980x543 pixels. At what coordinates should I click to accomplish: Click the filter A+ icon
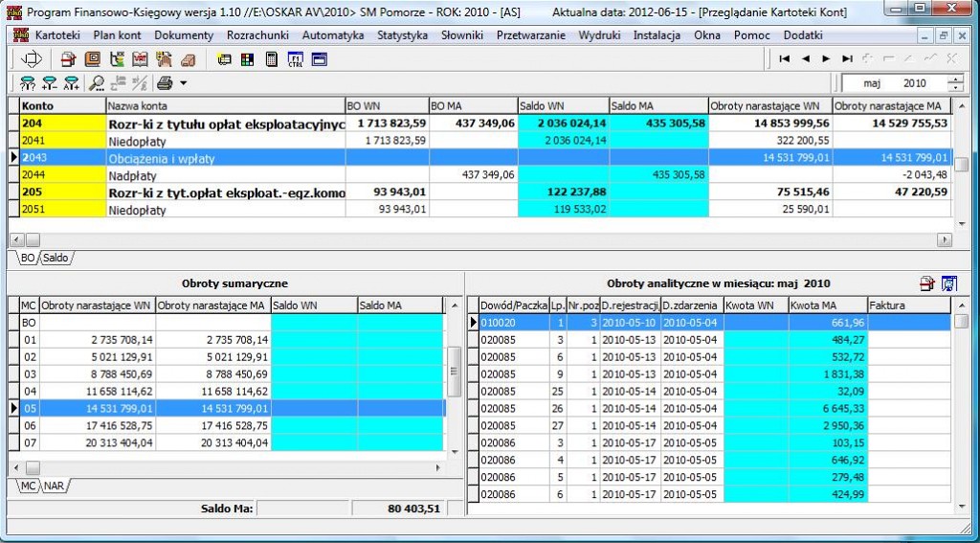pyautogui.click(x=72, y=82)
